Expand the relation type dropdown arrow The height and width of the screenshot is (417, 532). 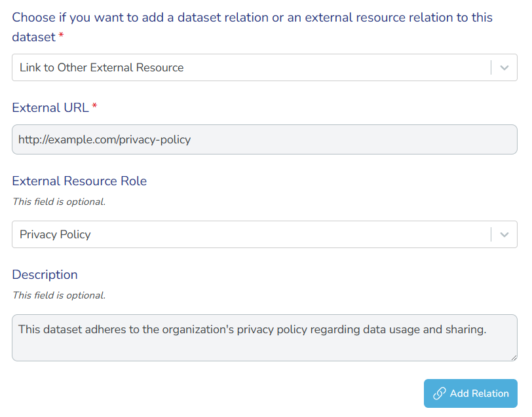(x=504, y=67)
